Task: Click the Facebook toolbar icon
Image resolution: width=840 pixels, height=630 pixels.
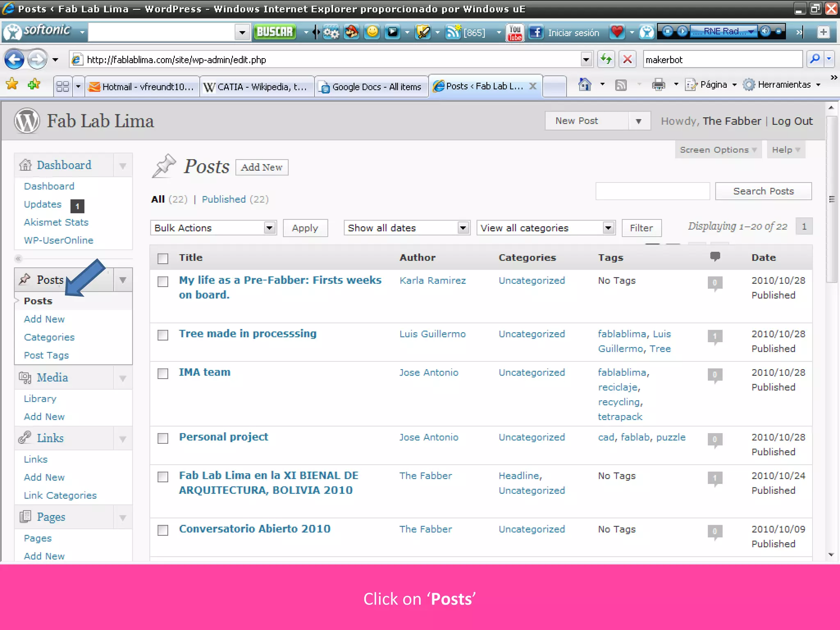Action: tap(536, 32)
